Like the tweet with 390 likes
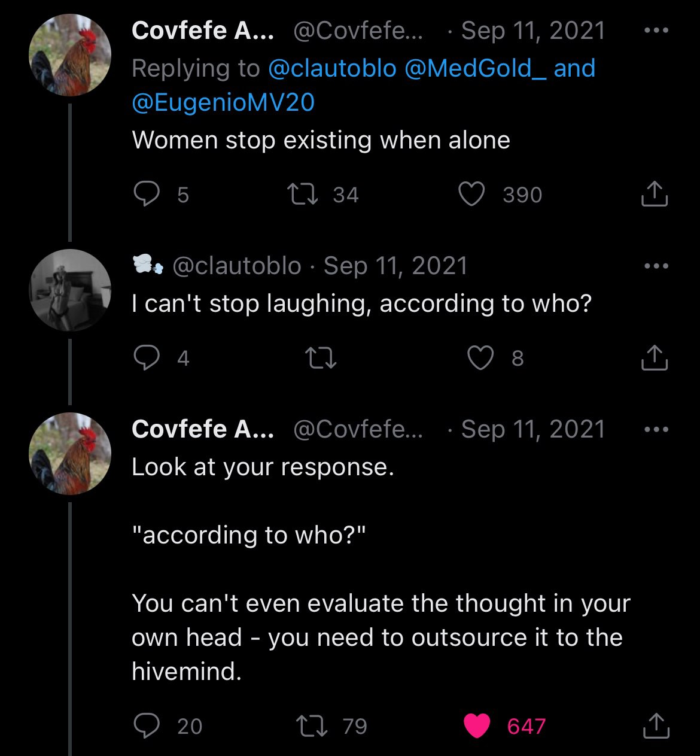Viewport: 700px width, 756px height. [471, 195]
